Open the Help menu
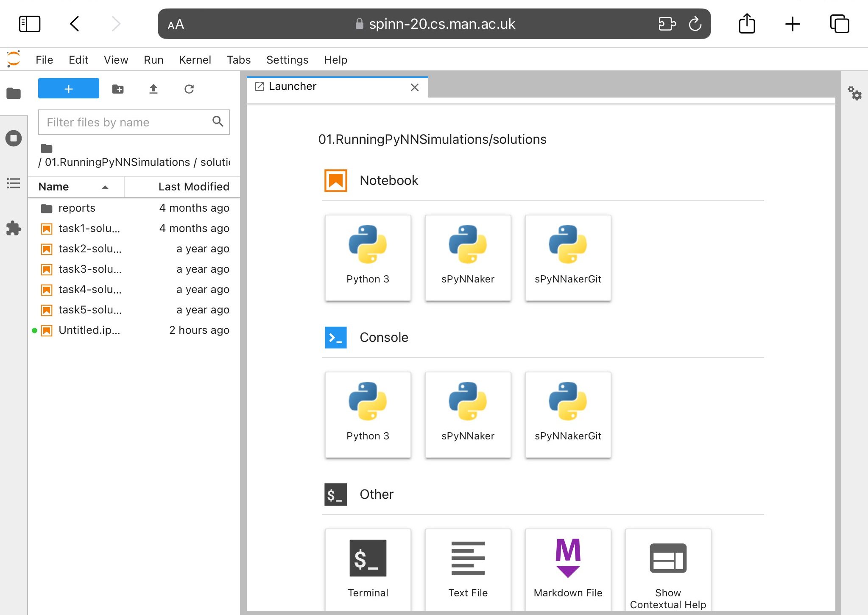The height and width of the screenshot is (615, 868). (x=335, y=60)
